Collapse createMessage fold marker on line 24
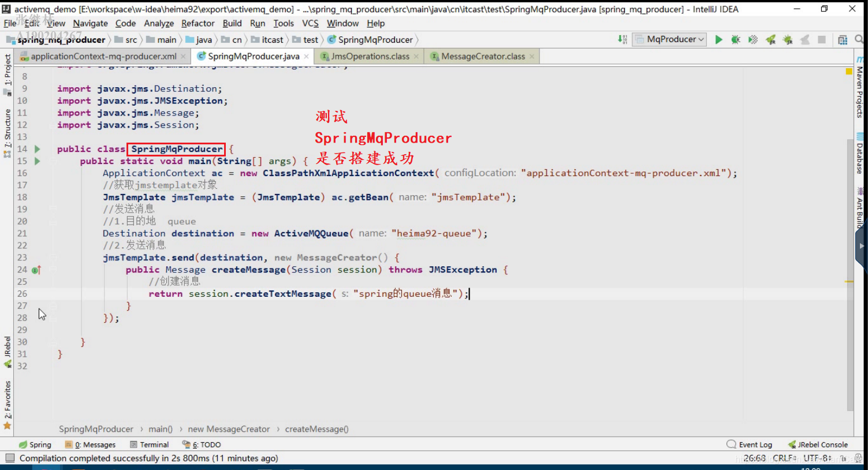Viewport: 868px width, 470px height. tap(53, 270)
